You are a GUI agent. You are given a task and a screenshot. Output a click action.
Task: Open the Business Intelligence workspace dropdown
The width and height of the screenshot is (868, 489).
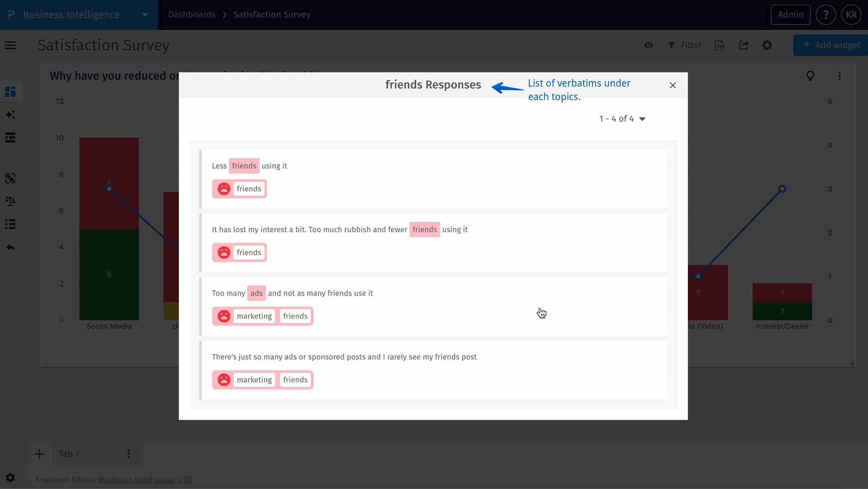(x=145, y=14)
